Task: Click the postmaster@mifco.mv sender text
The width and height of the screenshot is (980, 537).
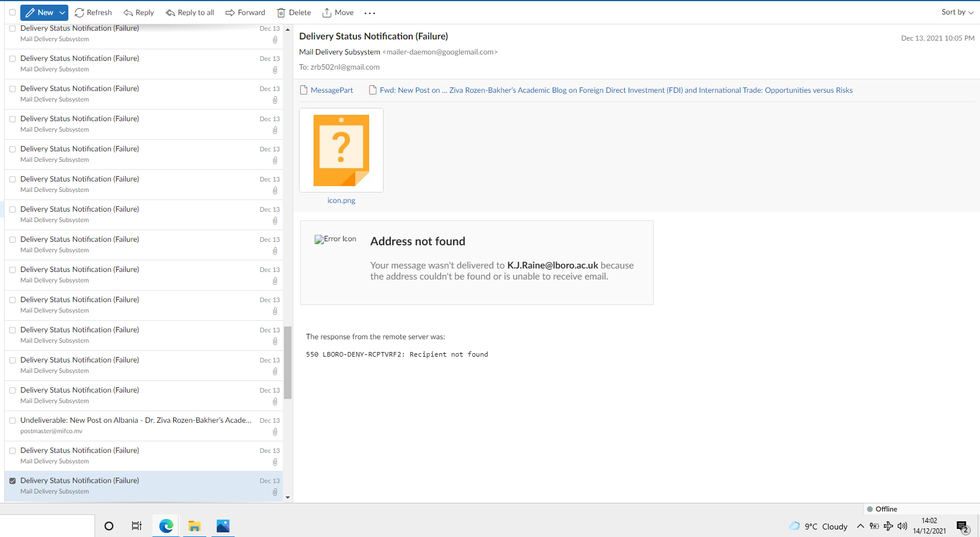Action: (51, 431)
